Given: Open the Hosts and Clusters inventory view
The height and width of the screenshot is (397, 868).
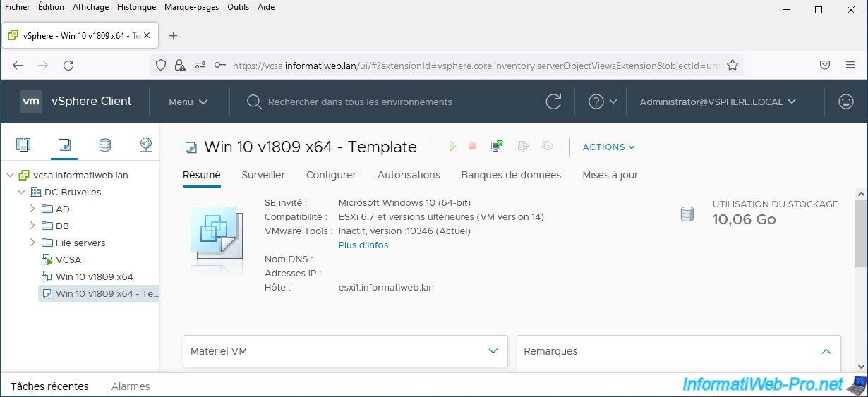Looking at the screenshot, I should (23, 145).
